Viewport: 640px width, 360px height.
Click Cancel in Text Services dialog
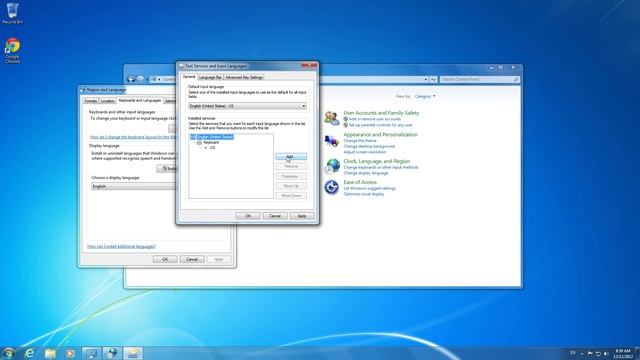tap(275, 216)
